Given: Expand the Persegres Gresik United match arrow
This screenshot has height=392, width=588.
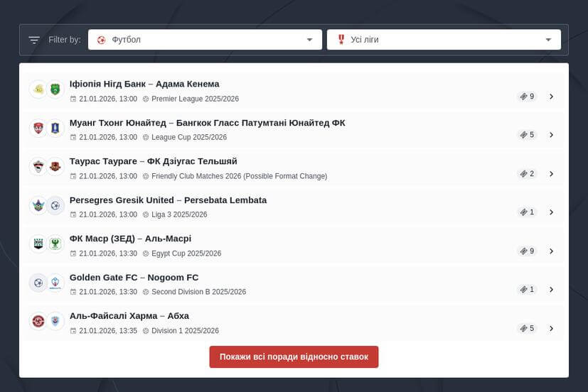Looking at the screenshot, I should click(551, 212).
